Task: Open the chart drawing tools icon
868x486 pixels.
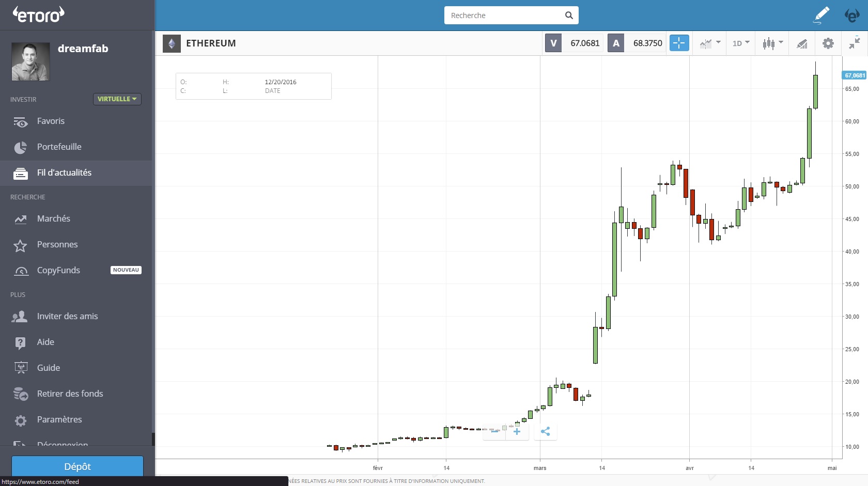Action: click(x=802, y=44)
